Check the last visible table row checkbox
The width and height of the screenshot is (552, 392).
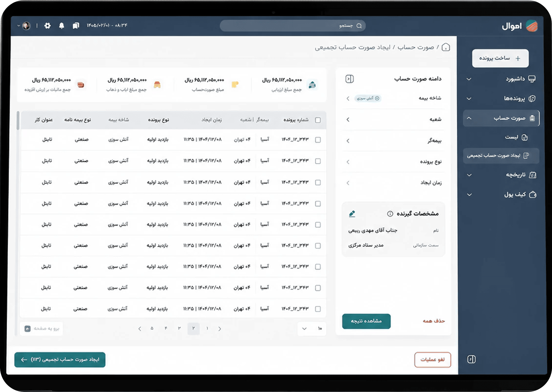318,309
